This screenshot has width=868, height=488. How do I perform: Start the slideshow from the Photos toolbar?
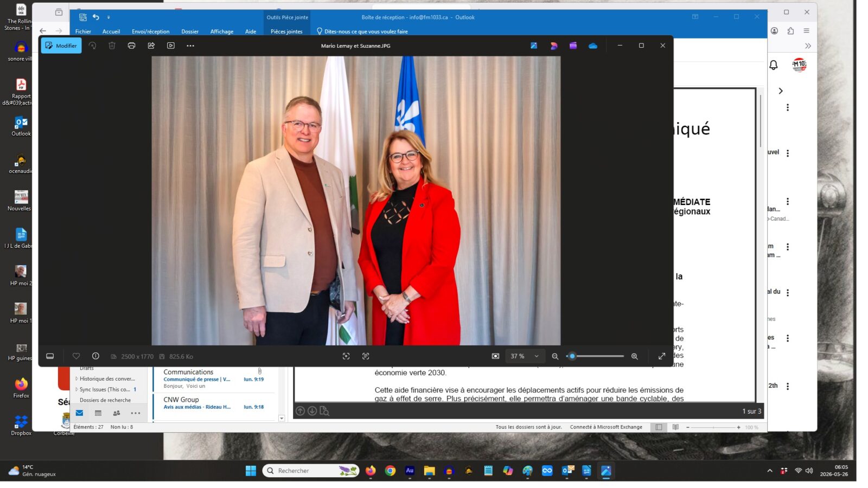171,46
